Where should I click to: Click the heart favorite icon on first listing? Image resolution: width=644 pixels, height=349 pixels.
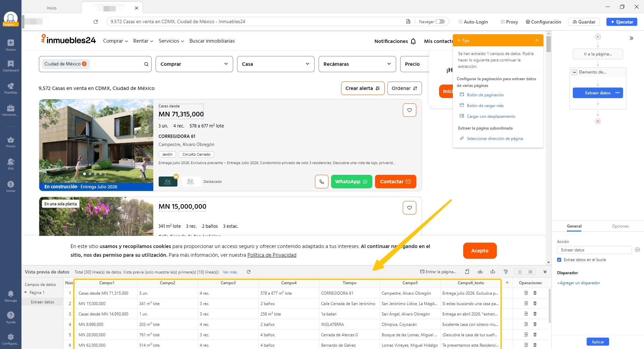point(409,110)
